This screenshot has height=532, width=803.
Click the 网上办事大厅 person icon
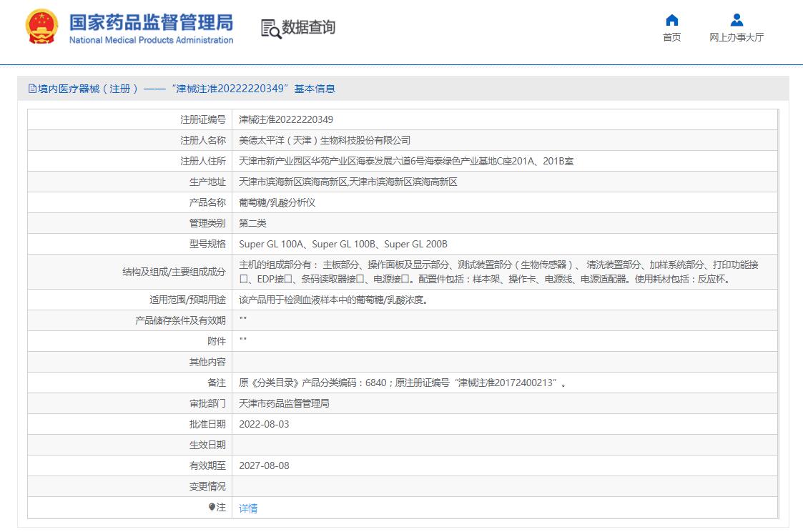737,20
